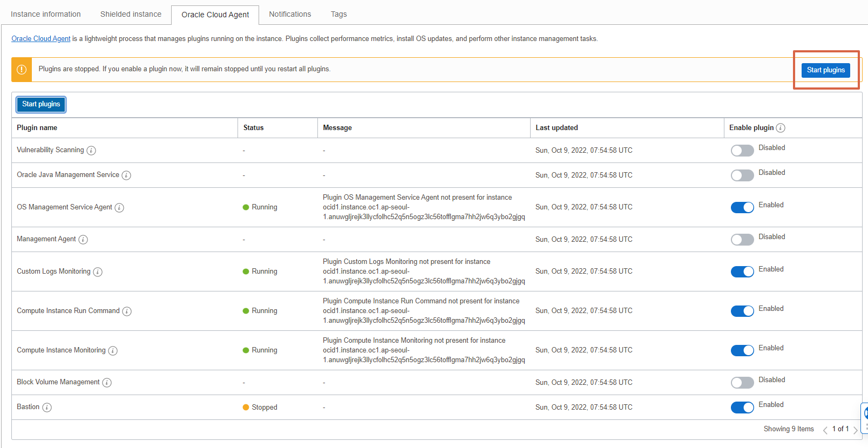Open the Shielded instance tab
Screen dimensions: 868x448
tap(131, 14)
